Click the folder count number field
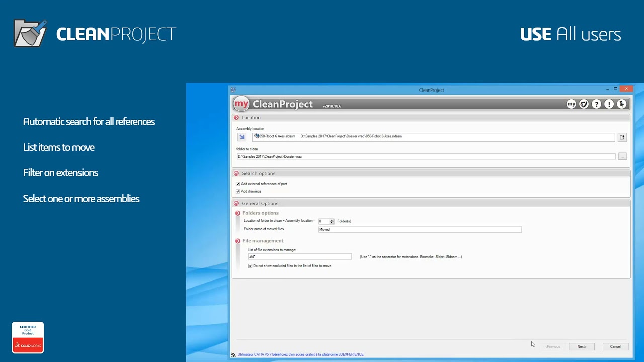Viewport: 644px width, 362px height. coord(324,221)
